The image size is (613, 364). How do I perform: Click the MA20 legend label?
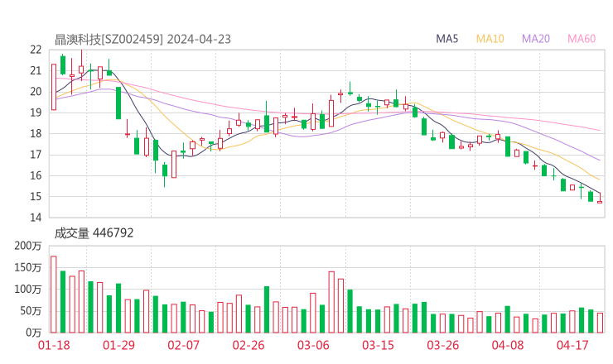coord(536,39)
